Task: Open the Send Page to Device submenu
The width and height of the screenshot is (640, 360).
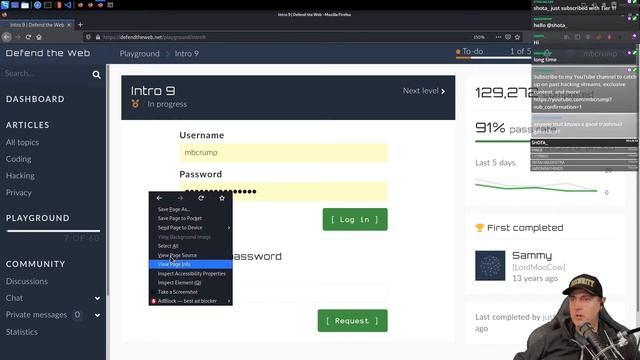Action: 191,228
